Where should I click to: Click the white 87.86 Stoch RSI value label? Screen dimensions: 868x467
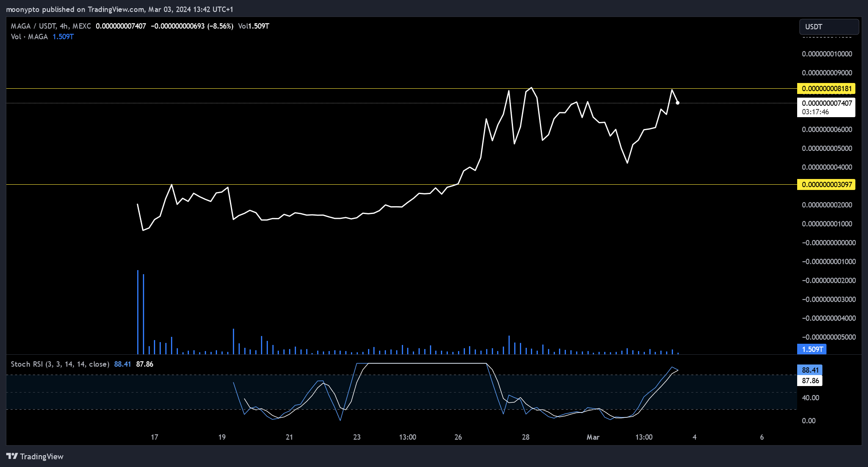(x=810, y=380)
